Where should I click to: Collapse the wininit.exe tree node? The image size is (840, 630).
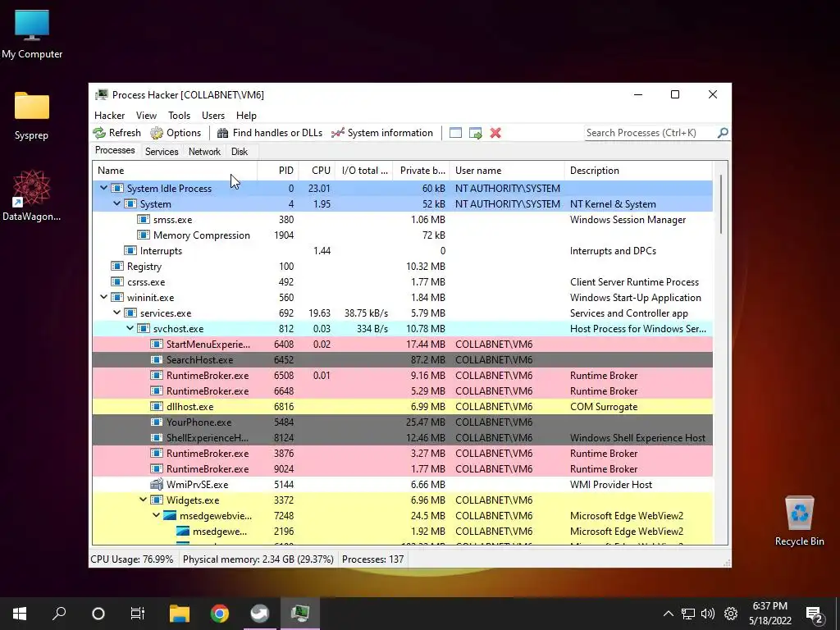point(103,297)
